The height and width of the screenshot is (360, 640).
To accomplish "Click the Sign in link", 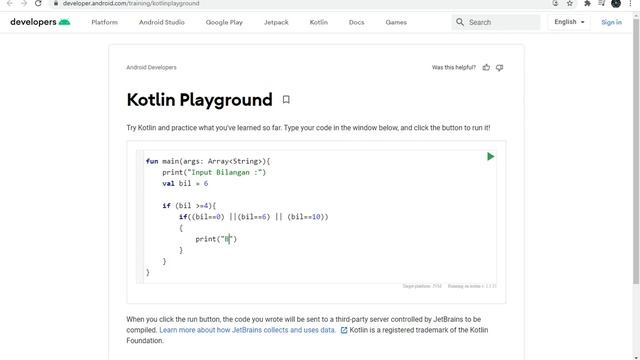I will pos(611,22).
